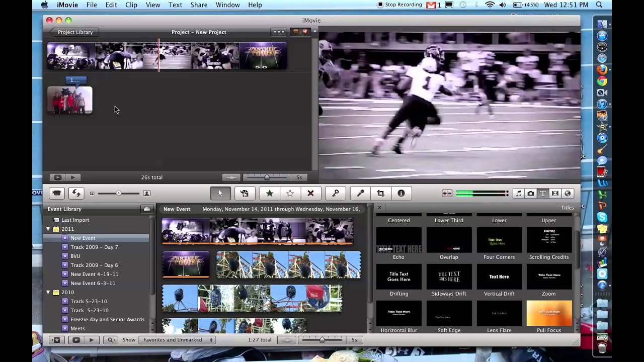Toggle the titles browser T button
The image size is (644, 362).
(x=543, y=194)
